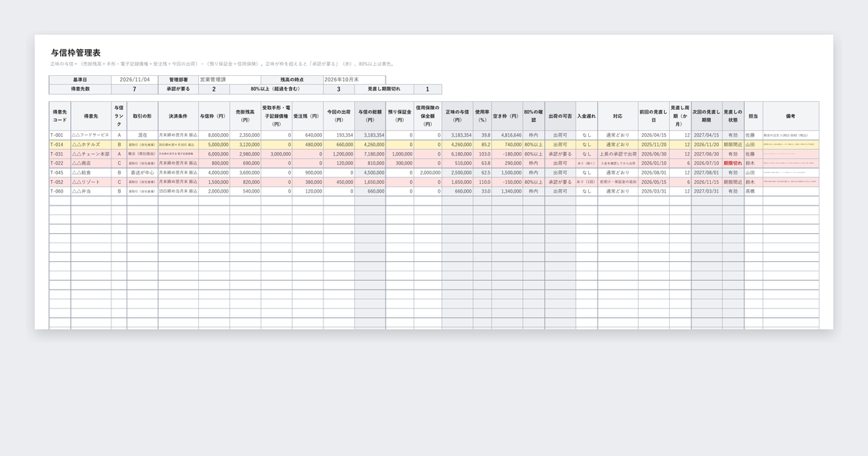Click the 2,350,000 receivables cell
Image resolution: width=868 pixels, height=456 pixels.
pos(246,135)
